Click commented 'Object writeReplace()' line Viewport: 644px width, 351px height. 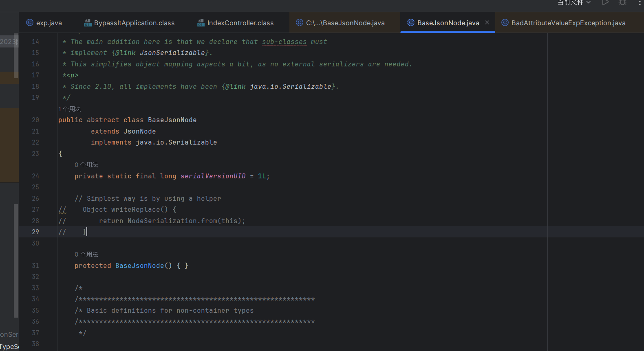click(x=130, y=209)
